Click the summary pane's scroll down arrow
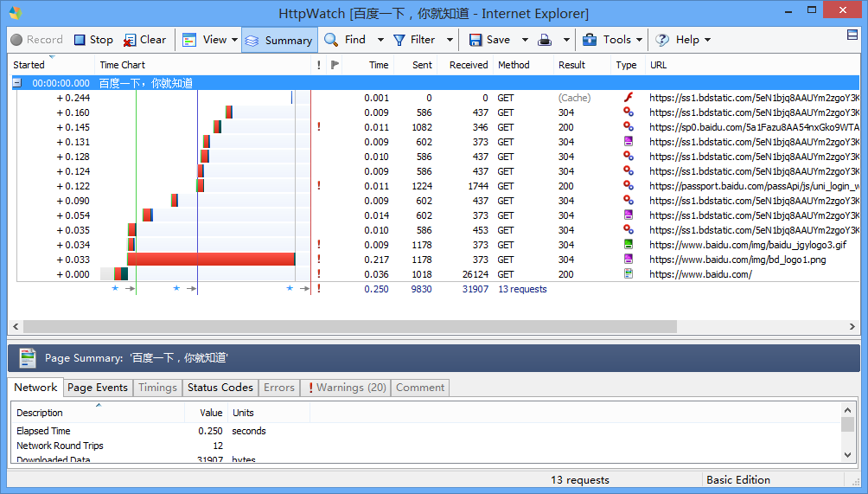868x494 pixels. [847, 455]
